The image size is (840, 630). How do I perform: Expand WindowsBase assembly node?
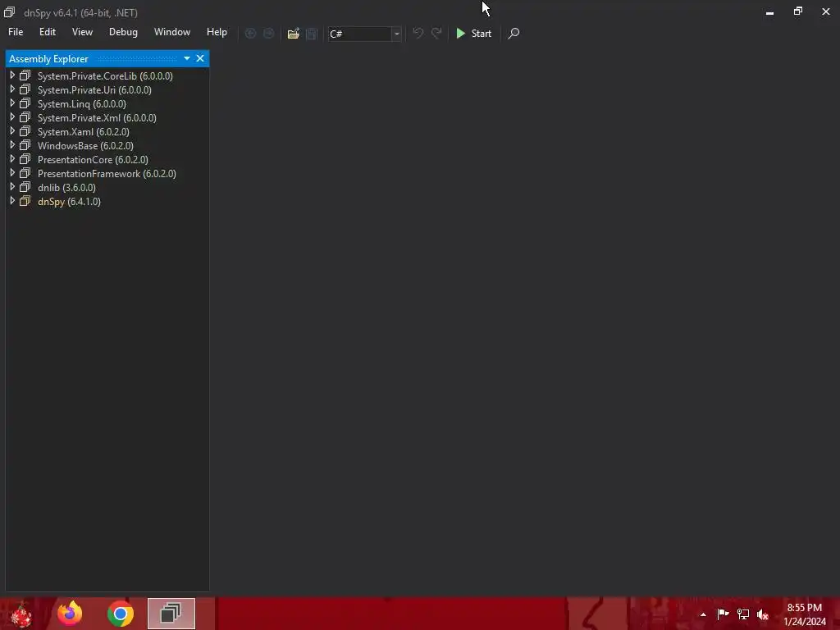(x=12, y=145)
